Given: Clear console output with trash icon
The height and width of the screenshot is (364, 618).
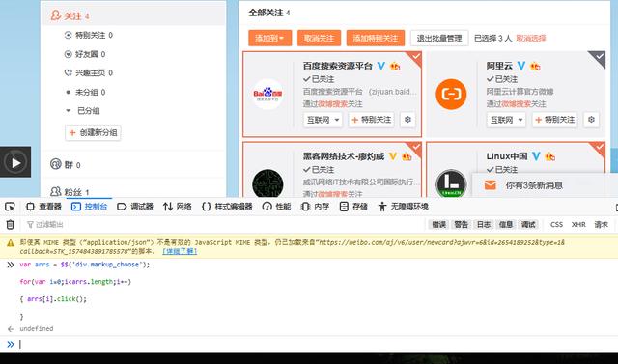Looking at the screenshot, I should pyautogui.click(x=11, y=225).
